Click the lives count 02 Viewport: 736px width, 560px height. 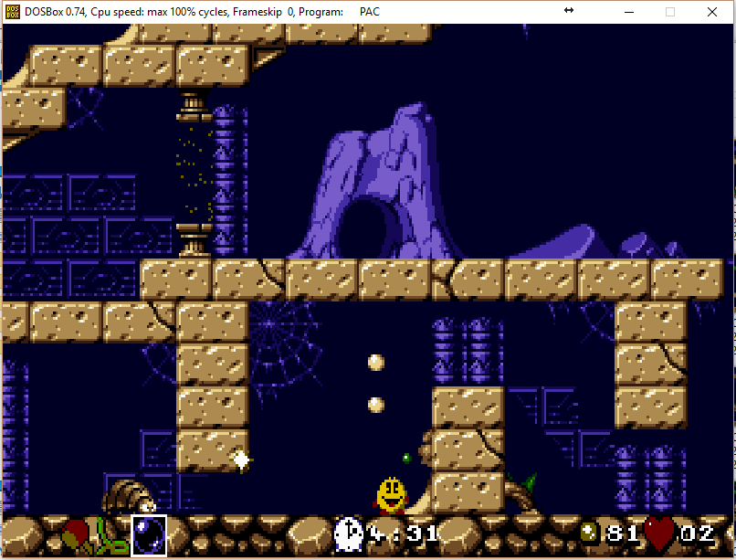[698, 534]
